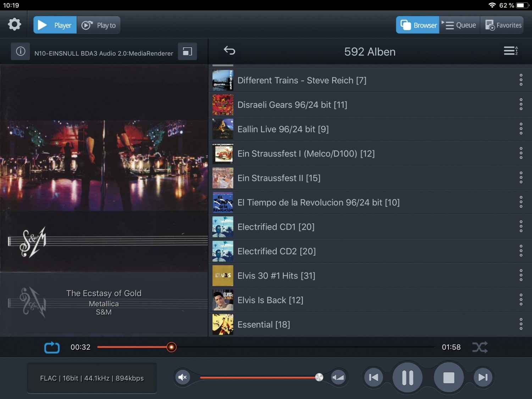This screenshot has height=399, width=532.
Task: Open Ein Straussfest II album
Action: click(x=370, y=178)
